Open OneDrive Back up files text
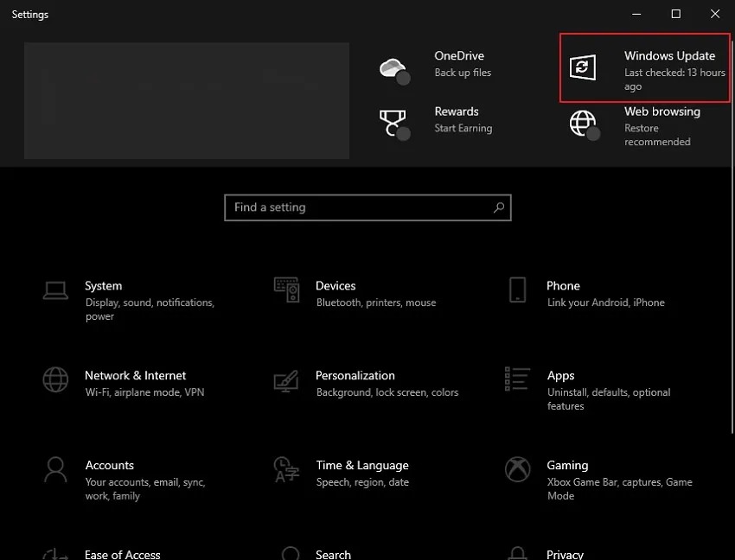 click(463, 73)
